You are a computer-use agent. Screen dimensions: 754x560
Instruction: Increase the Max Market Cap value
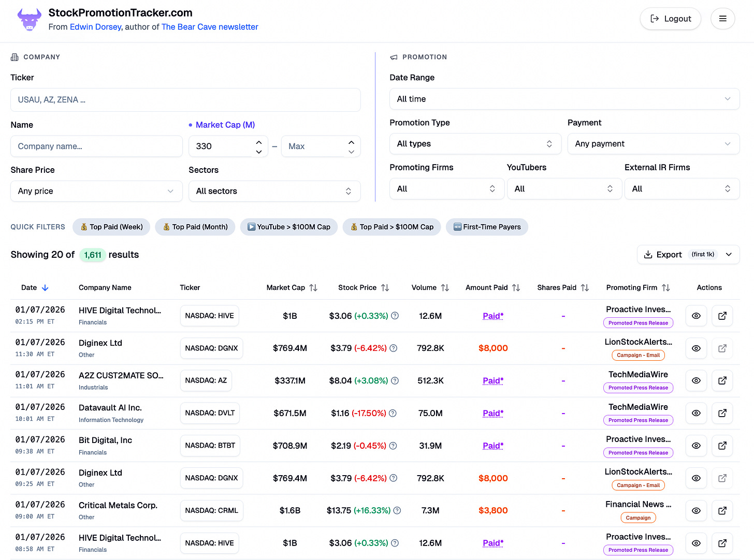coord(351,142)
